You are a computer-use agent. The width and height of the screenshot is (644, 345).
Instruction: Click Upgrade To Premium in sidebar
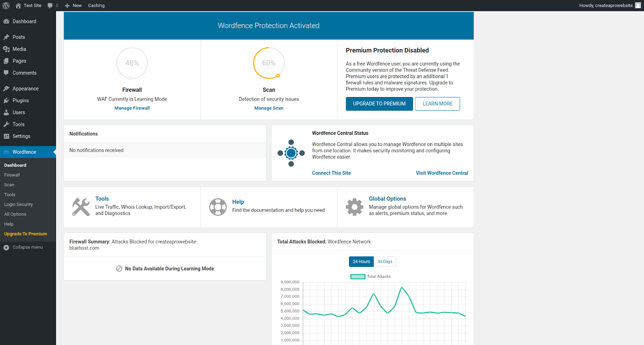[x=26, y=234]
